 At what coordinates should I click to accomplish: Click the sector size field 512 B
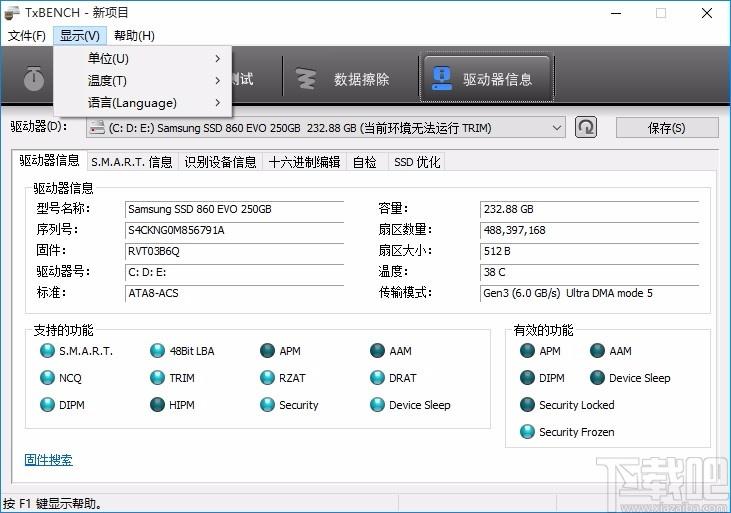pyautogui.click(x=590, y=251)
